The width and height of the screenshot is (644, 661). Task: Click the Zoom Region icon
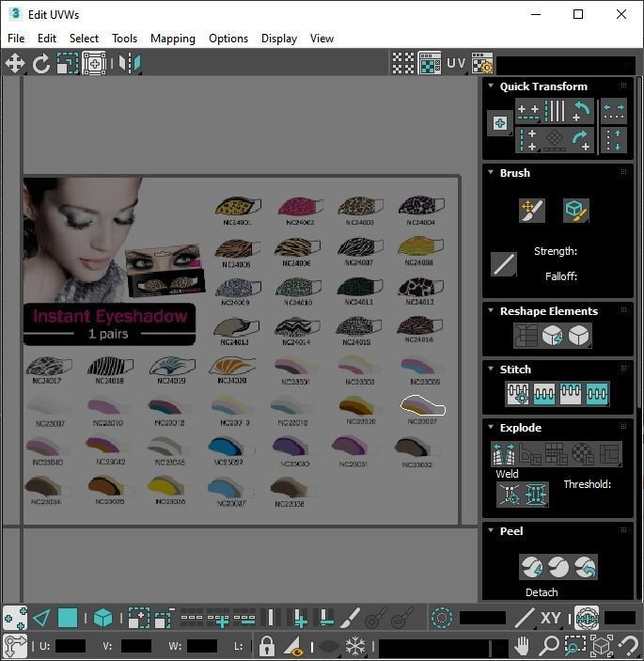tap(574, 645)
